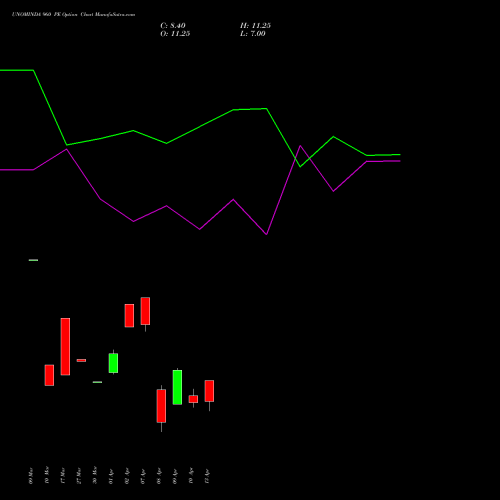Click the last red candlestick on the right
The height and width of the screenshot is (500, 500).
point(209,391)
